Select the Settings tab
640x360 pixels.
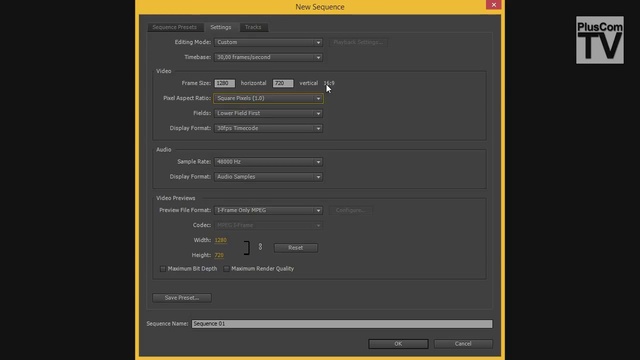click(x=221, y=27)
